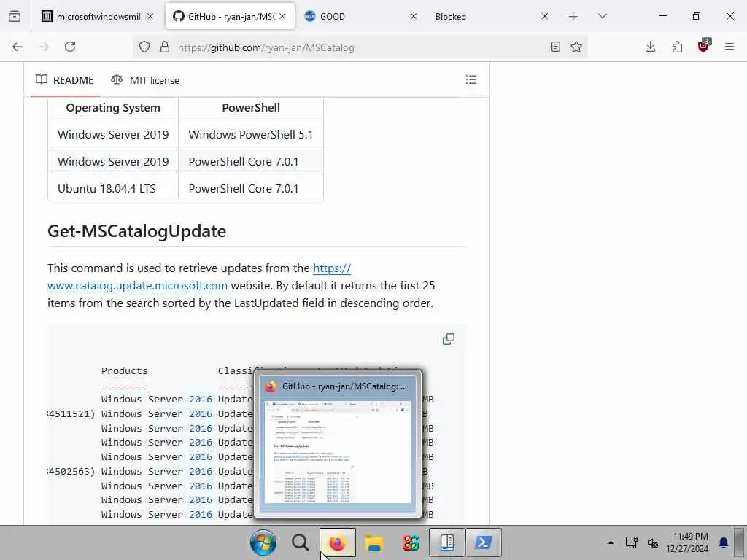This screenshot has width=747, height=560.
Task: Expand the list all tabs dropdown
Action: pyautogui.click(x=602, y=16)
